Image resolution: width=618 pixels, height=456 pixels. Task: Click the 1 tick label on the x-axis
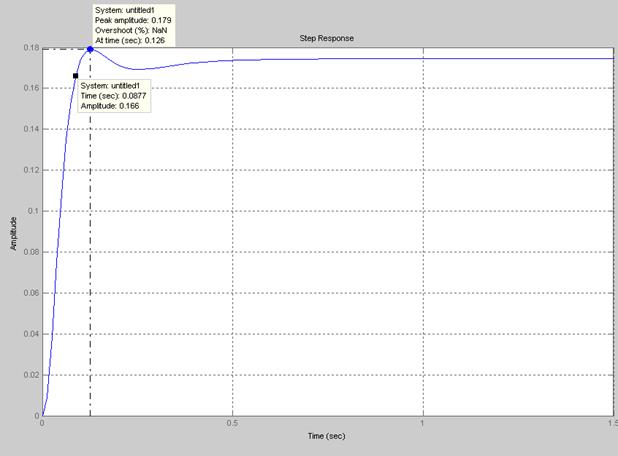[422, 423]
